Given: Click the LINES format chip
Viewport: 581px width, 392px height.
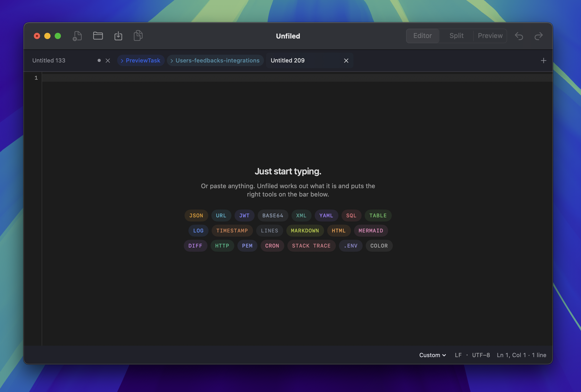Looking at the screenshot, I should click(x=270, y=231).
